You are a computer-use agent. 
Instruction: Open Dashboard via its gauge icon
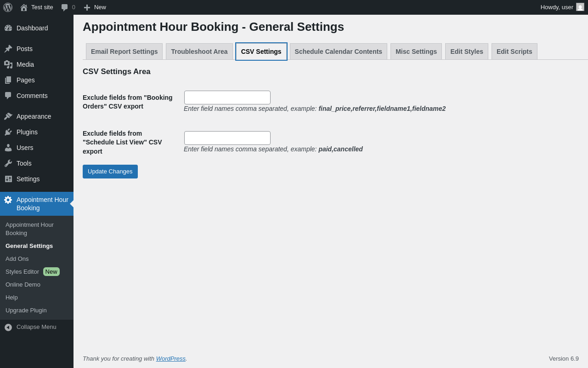click(8, 28)
